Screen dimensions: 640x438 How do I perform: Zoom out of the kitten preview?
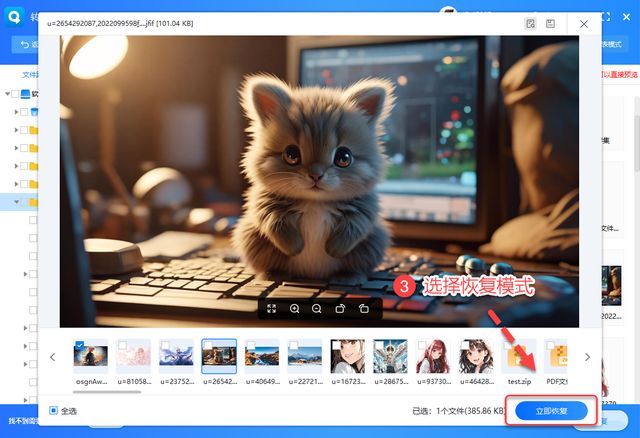pyautogui.click(x=317, y=309)
